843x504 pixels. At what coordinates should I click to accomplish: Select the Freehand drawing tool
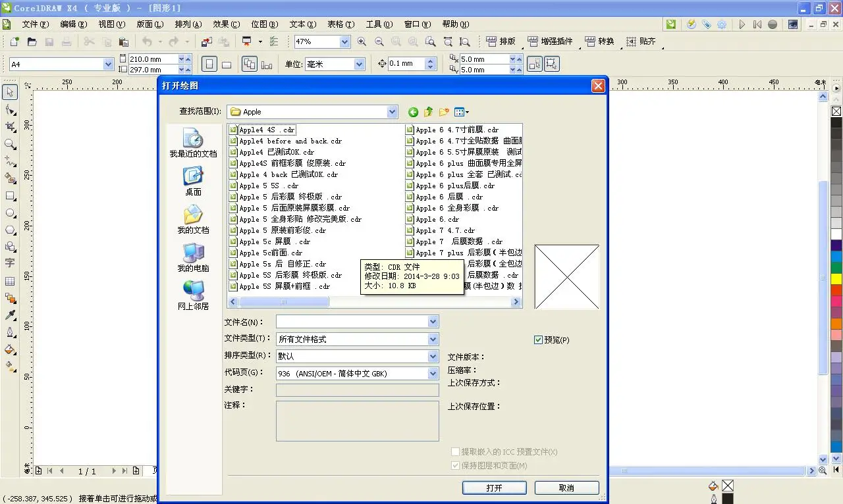[x=10, y=161]
